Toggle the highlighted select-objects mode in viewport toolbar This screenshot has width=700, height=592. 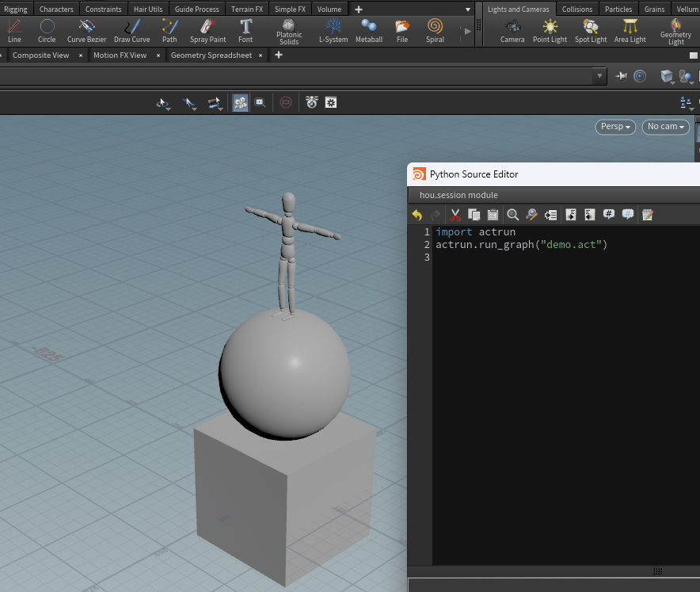(x=240, y=102)
